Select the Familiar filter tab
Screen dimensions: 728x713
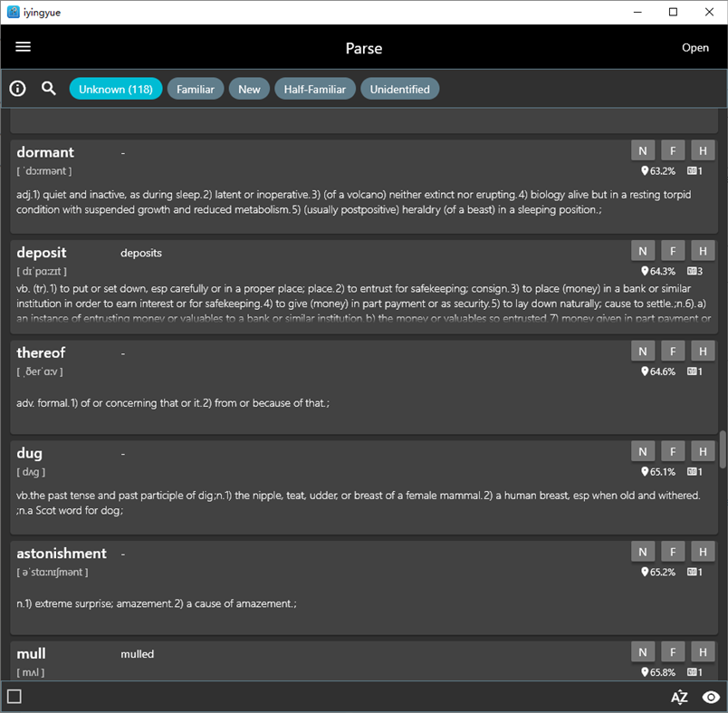point(196,88)
